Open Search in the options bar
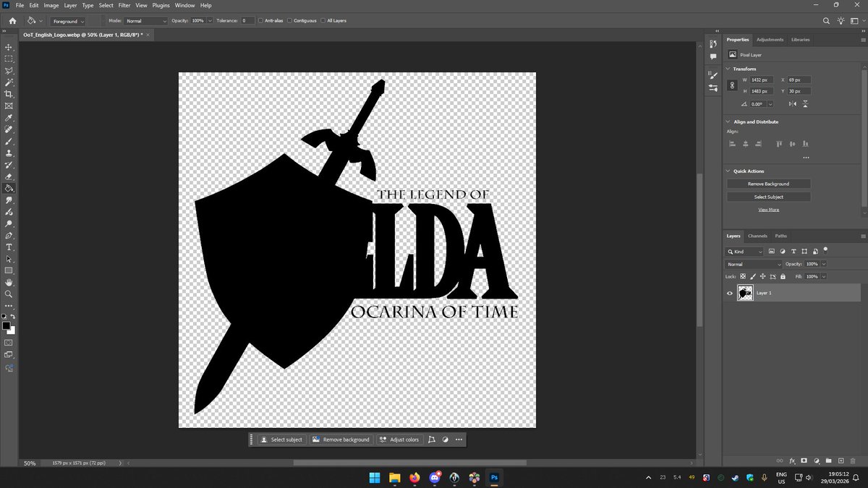The height and width of the screenshot is (488, 868). pos(826,21)
